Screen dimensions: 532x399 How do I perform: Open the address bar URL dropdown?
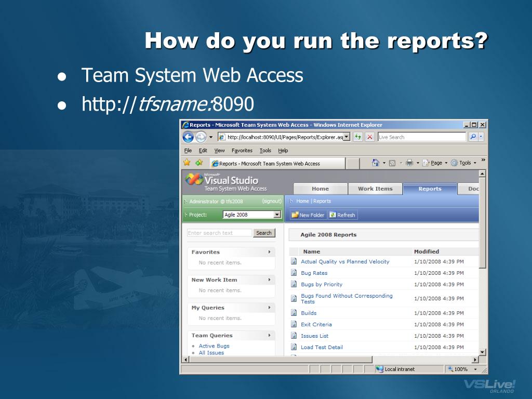click(x=347, y=137)
